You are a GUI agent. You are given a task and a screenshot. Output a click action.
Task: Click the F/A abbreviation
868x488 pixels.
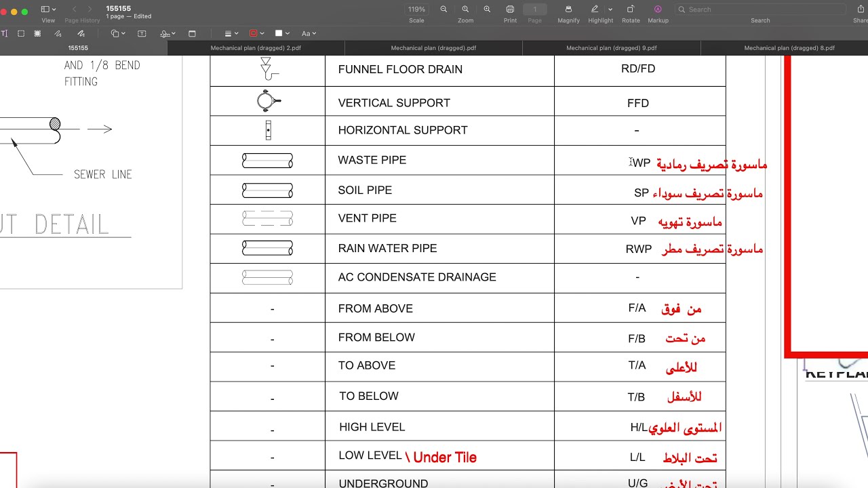[637, 308]
